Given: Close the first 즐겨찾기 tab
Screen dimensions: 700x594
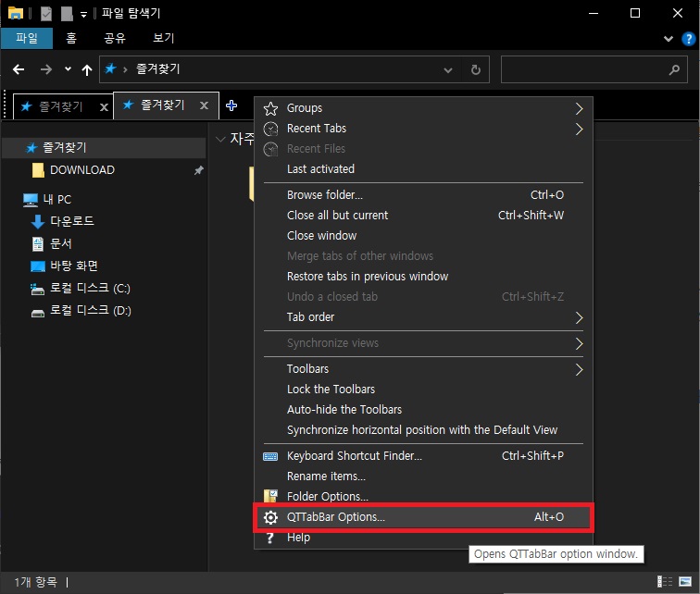Looking at the screenshot, I should coord(104,107).
